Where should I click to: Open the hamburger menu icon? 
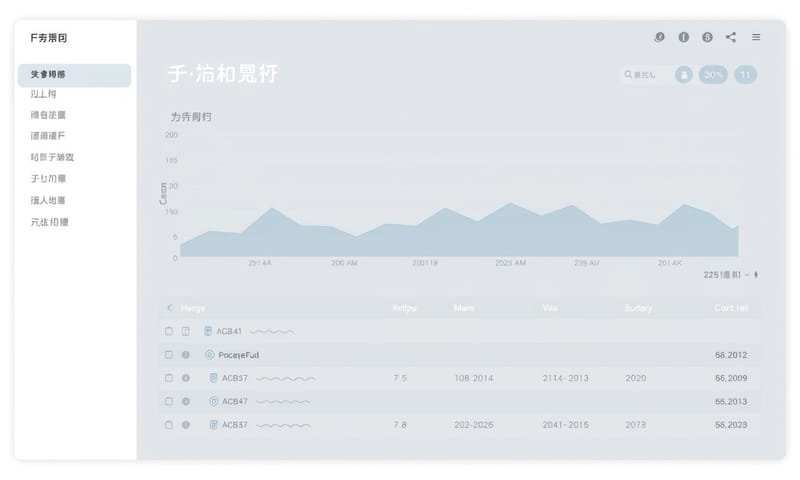(x=756, y=37)
